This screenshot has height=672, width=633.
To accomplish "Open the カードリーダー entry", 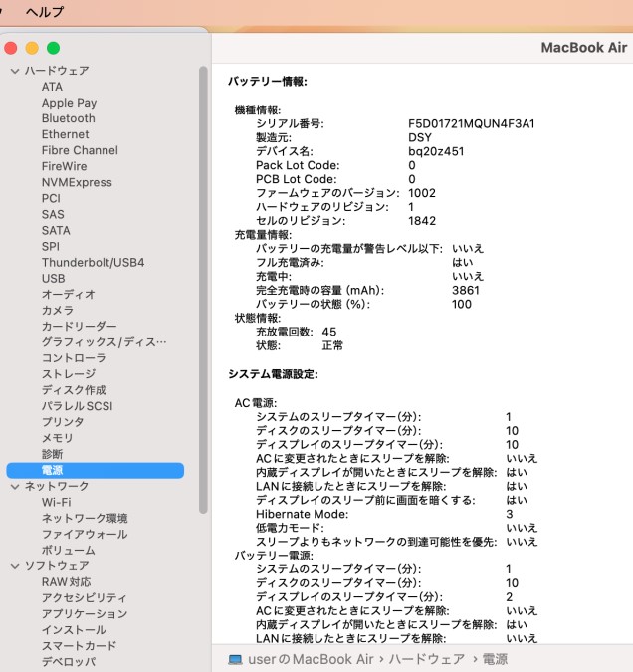I will pyautogui.click(x=79, y=327).
